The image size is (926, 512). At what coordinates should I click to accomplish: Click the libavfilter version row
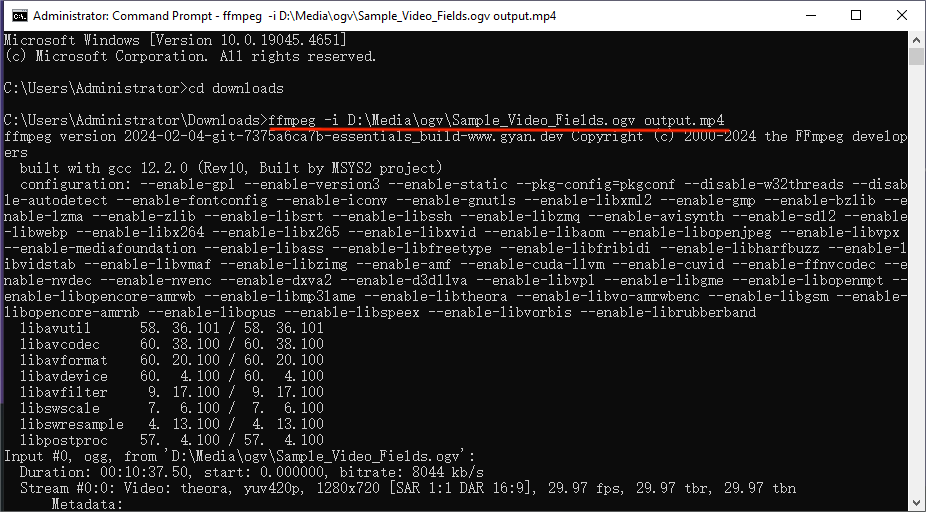pyautogui.click(x=172, y=392)
